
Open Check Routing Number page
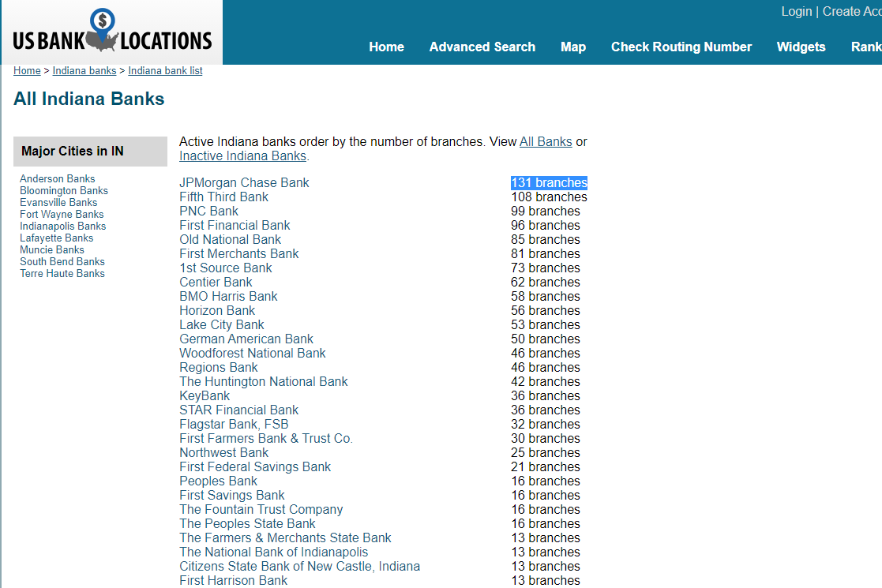click(x=681, y=47)
